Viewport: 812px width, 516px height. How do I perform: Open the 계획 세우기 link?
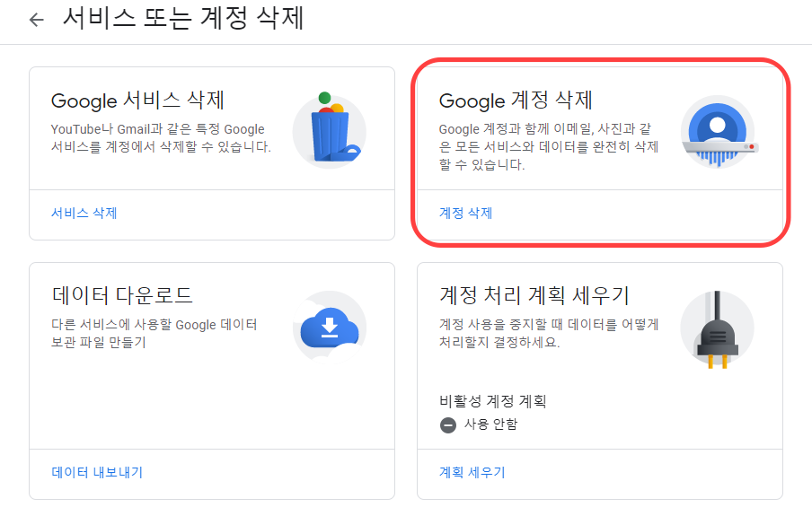coord(472,473)
